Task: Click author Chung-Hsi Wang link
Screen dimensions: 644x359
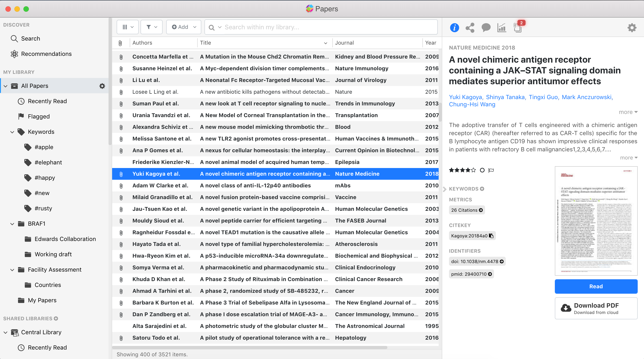Action: pyautogui.click(x=472, y=104)
